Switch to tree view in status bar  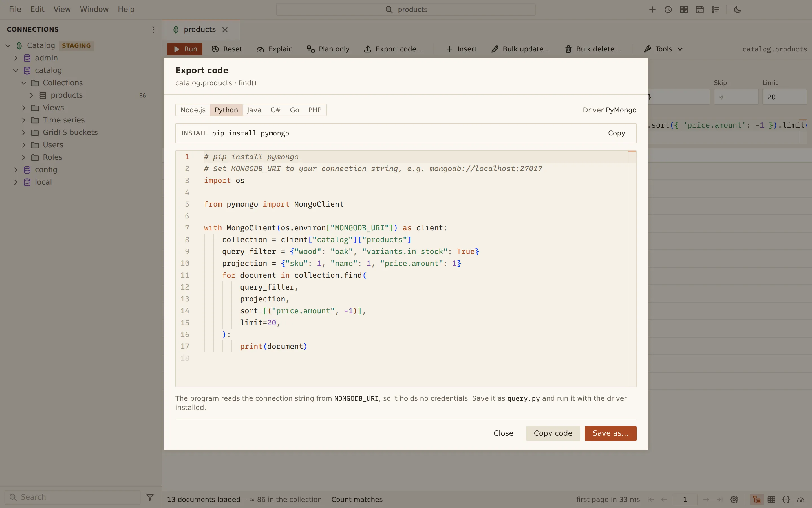[x=757, y=500]
